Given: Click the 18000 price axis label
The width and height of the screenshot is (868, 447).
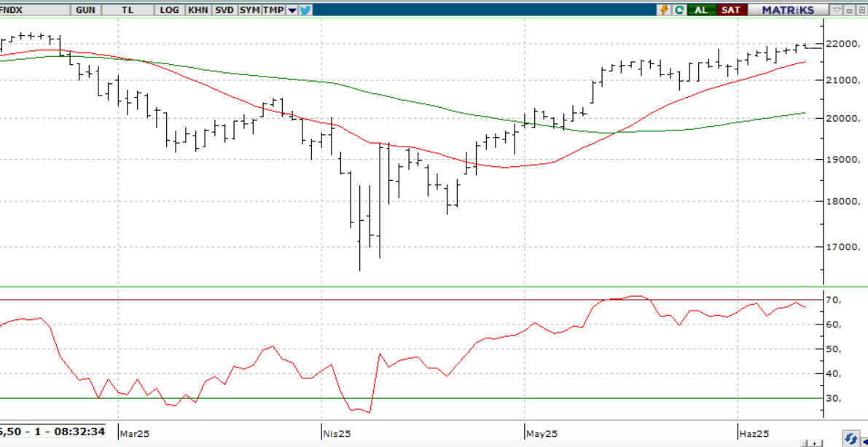Looking at the screenshot, I should pyautogui.click(x=842, y=201).
